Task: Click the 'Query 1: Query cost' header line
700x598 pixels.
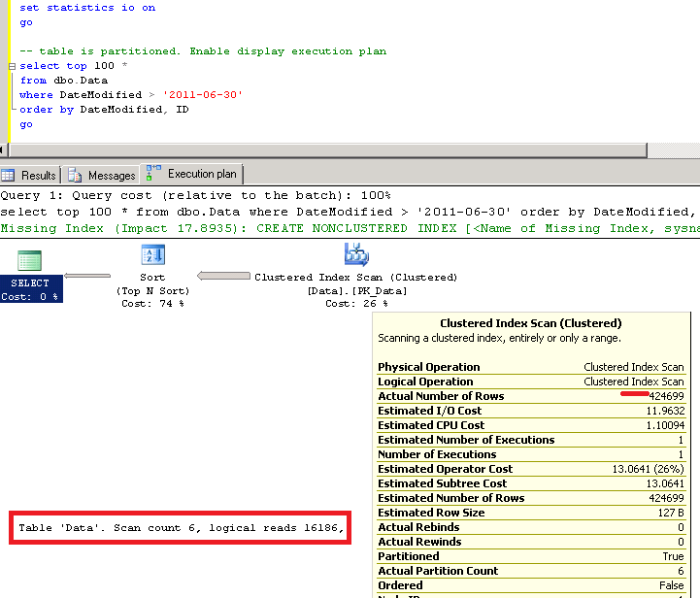Action: point(195,195)
